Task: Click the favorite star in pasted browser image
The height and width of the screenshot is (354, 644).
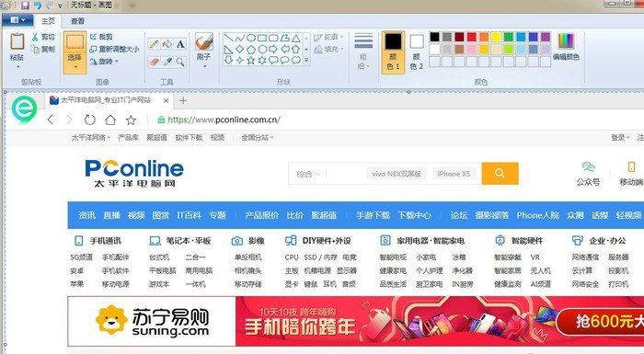Action: pos(131,120)
